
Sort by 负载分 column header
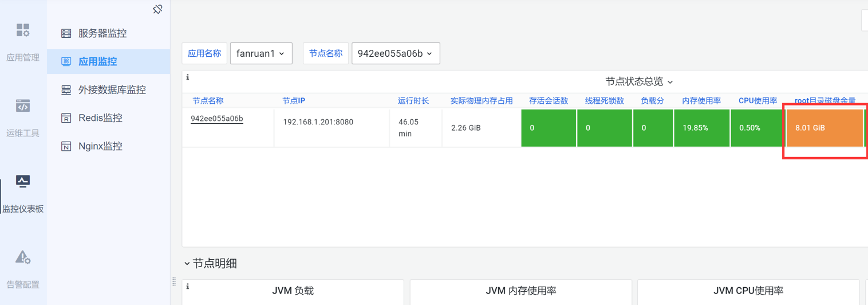pyautogui.click(x=652, y=100)
